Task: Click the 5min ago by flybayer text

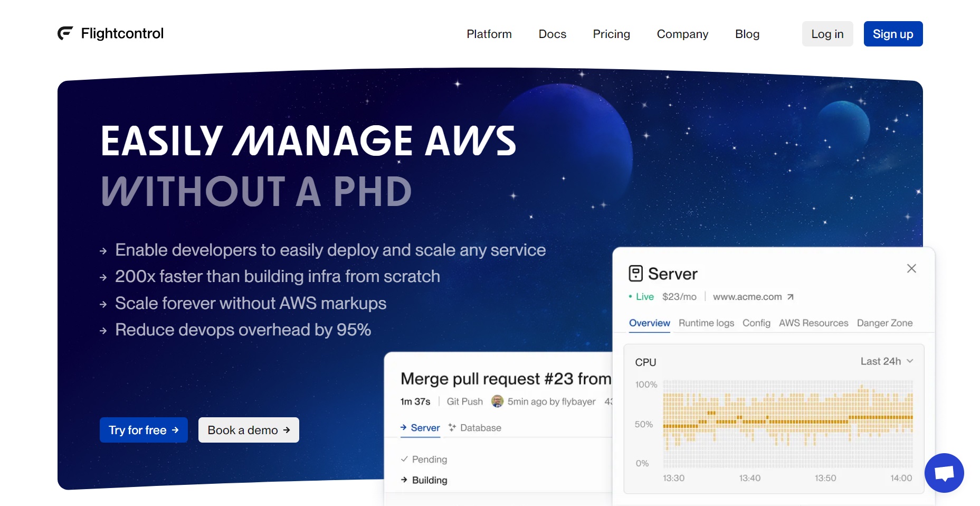Action: click(x=551, y=401)
